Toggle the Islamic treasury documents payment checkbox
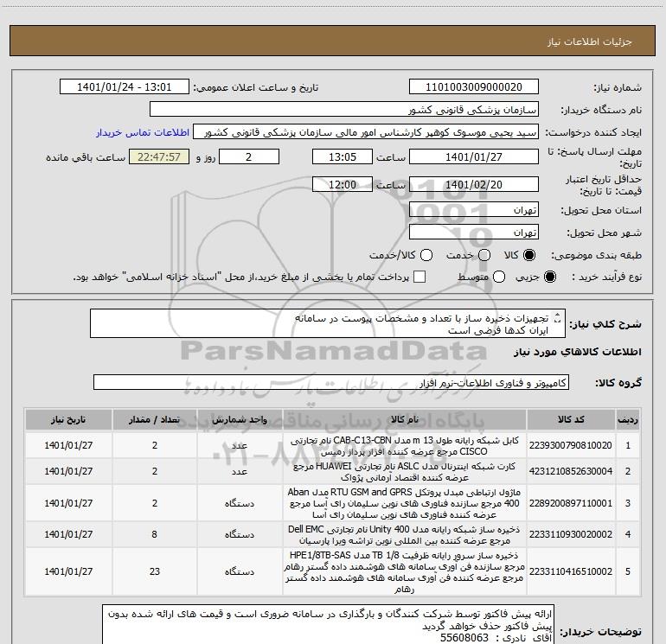Viewport: 666px width, 644px height. 419,277
